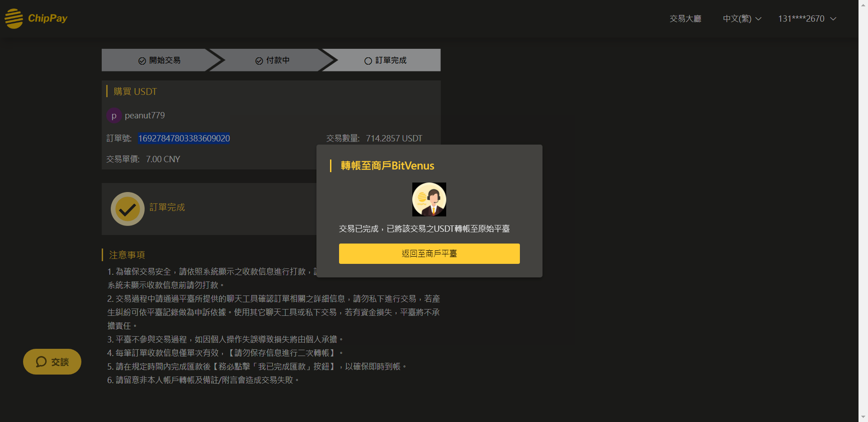Click the 購買 USDT heading
Screen dimensions: 868x422
pos(135,91)
